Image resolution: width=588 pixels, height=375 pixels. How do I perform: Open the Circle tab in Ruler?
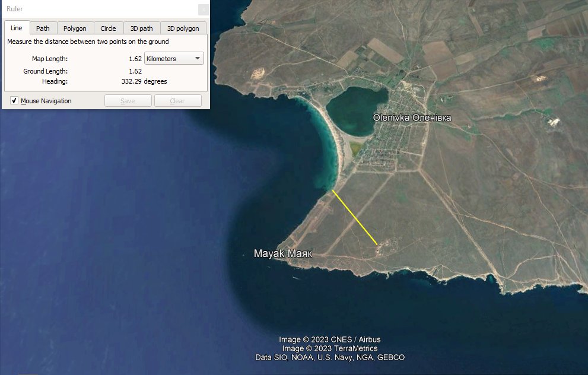coord(108,28)
